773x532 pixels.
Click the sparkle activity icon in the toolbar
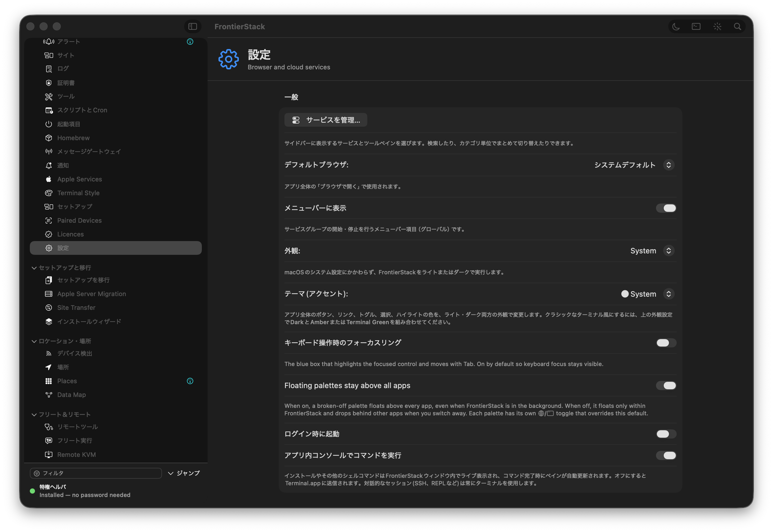pos(717,26)
